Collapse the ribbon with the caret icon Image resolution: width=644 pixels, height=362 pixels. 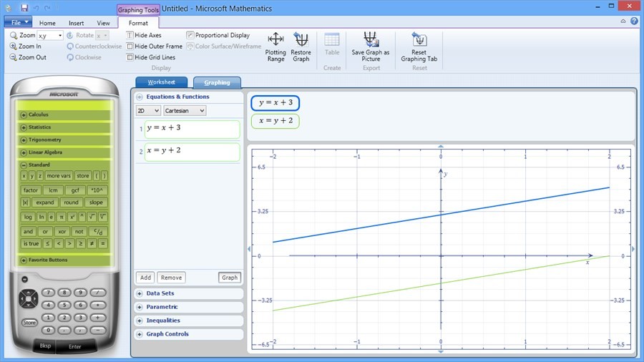click(x=623, y=21)
